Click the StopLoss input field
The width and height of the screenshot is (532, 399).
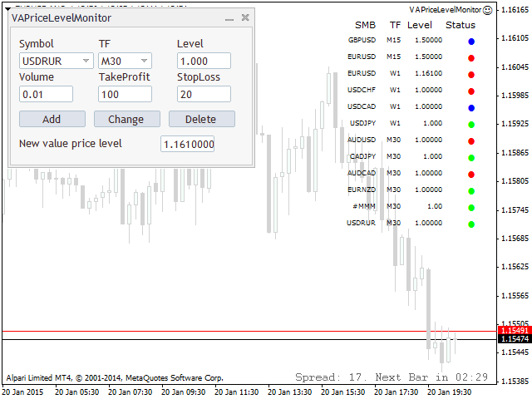pyautogui.click(x=204, y=94)
